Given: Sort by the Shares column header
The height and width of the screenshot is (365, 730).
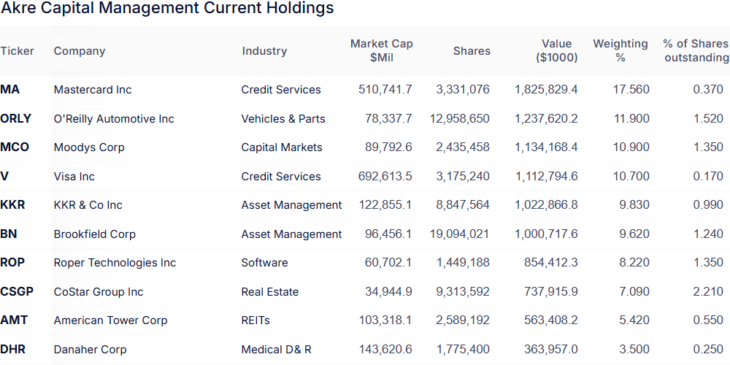Looking at the screenshot, I should (472, 51).
